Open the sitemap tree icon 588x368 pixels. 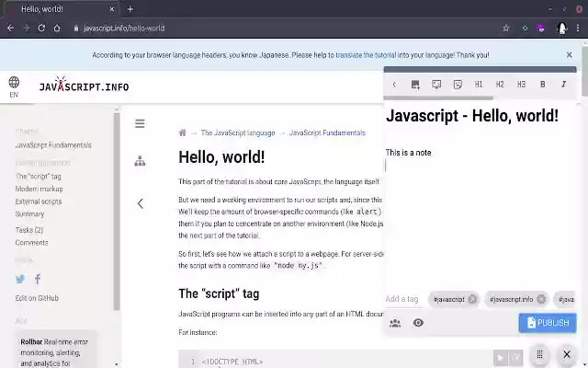(140, 162)
